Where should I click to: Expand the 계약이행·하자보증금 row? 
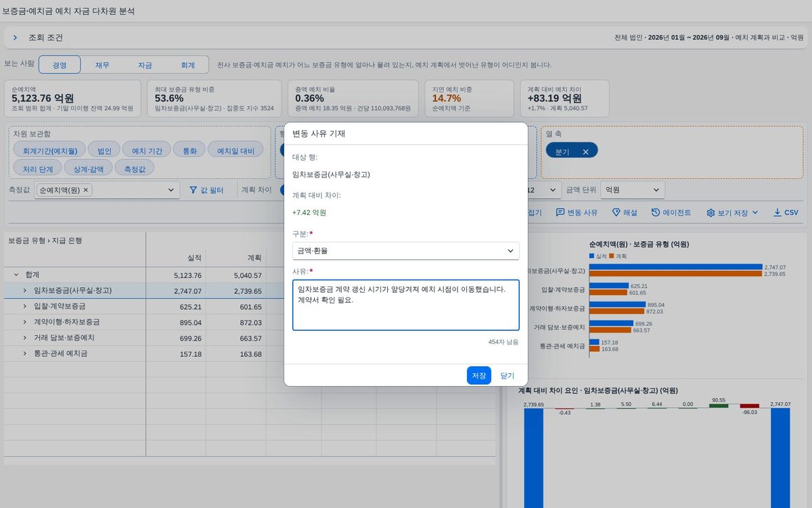coord(25,322)
